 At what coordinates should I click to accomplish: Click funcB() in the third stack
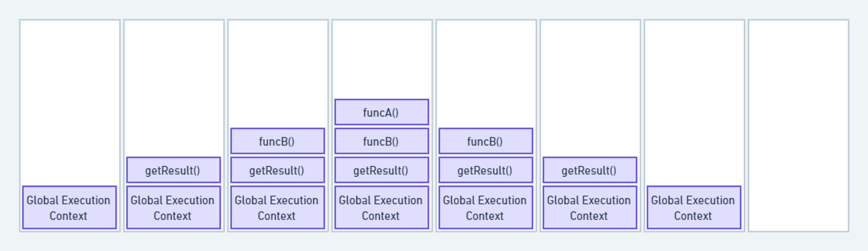(x=277, y=141)
